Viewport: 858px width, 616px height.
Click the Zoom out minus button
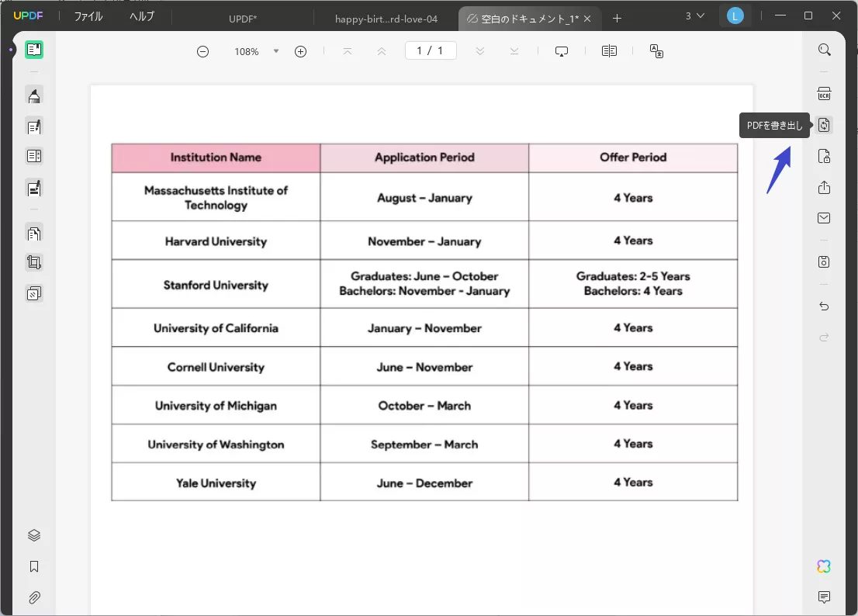coord(202,51)
